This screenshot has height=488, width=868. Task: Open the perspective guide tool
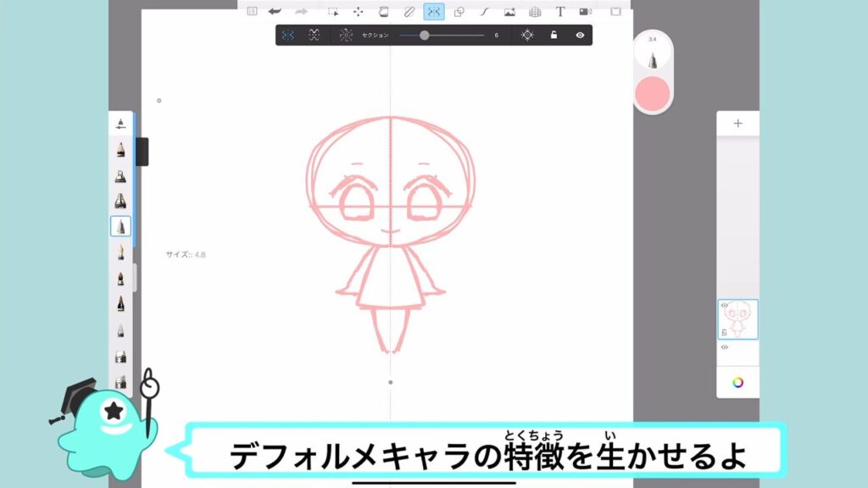click(535, 12)
